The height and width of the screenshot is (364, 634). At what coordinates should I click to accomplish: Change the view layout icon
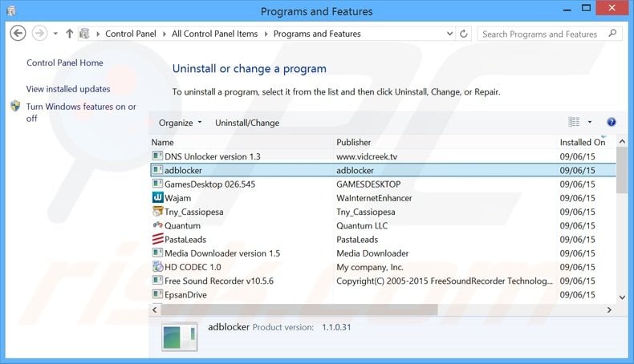click(x=574, y=122)
